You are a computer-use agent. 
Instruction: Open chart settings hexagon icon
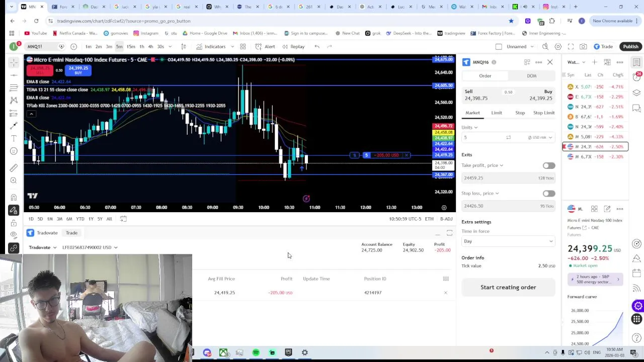click(558, 47)
